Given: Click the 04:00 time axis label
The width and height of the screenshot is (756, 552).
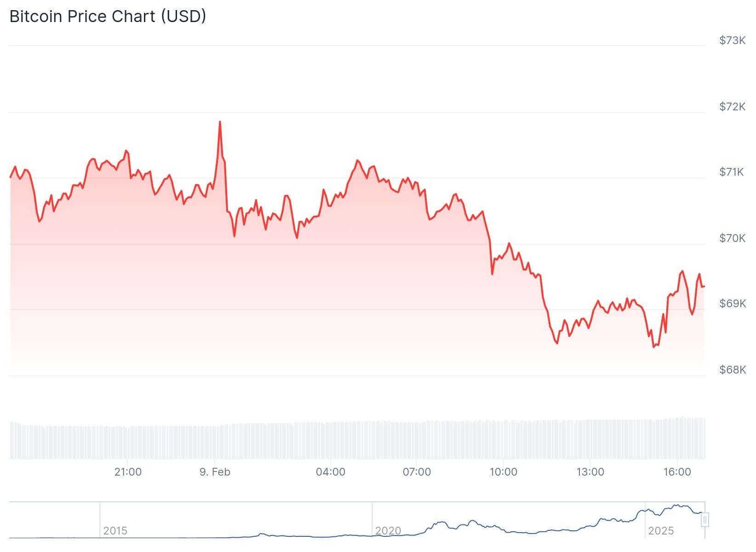Looking at the screenshot, I should pyautogui.click(x=330, y=472).
